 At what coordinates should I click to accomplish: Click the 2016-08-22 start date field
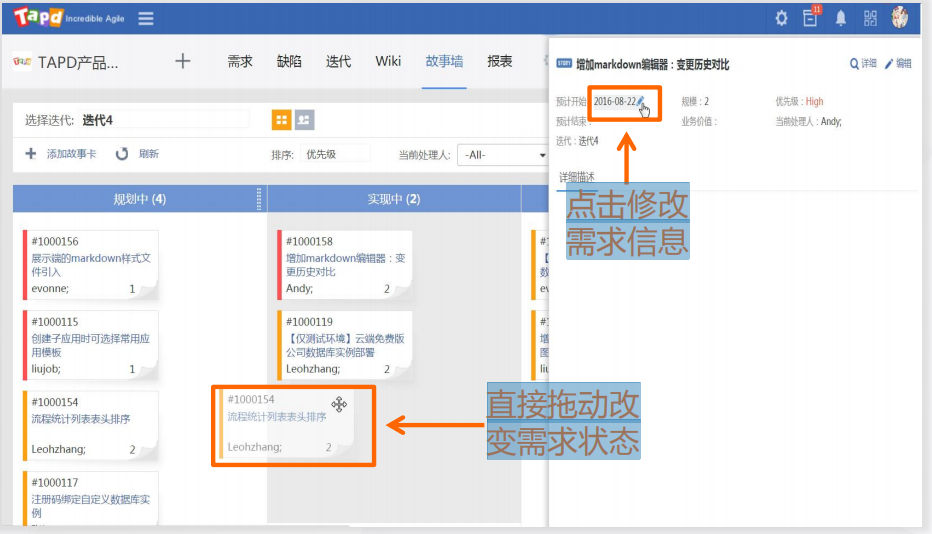point(615,101)
